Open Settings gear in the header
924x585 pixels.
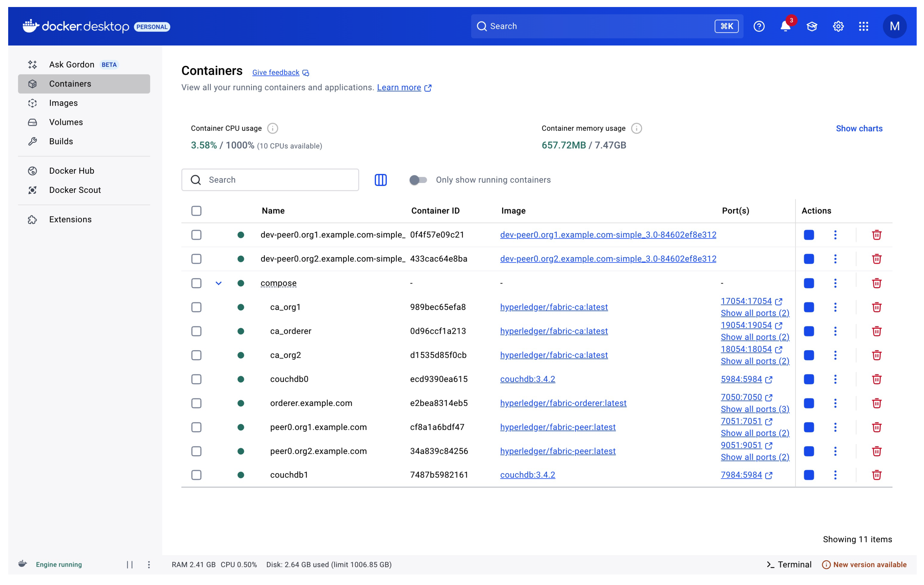point(838,26)
